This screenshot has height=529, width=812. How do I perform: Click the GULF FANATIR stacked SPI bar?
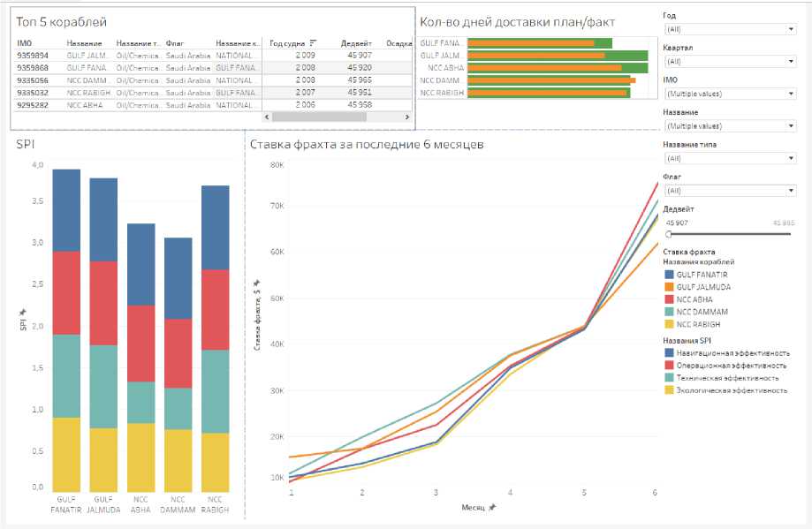click(66, 330)
